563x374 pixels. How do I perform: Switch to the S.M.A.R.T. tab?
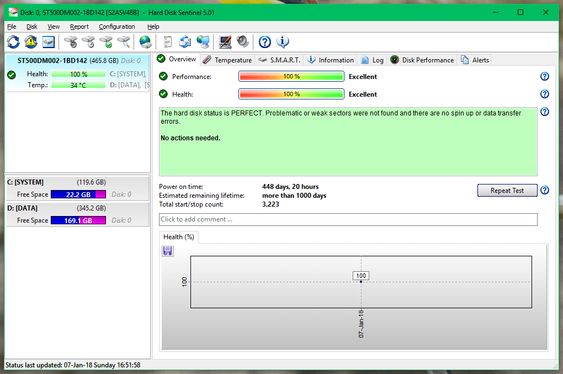[279, 60]
